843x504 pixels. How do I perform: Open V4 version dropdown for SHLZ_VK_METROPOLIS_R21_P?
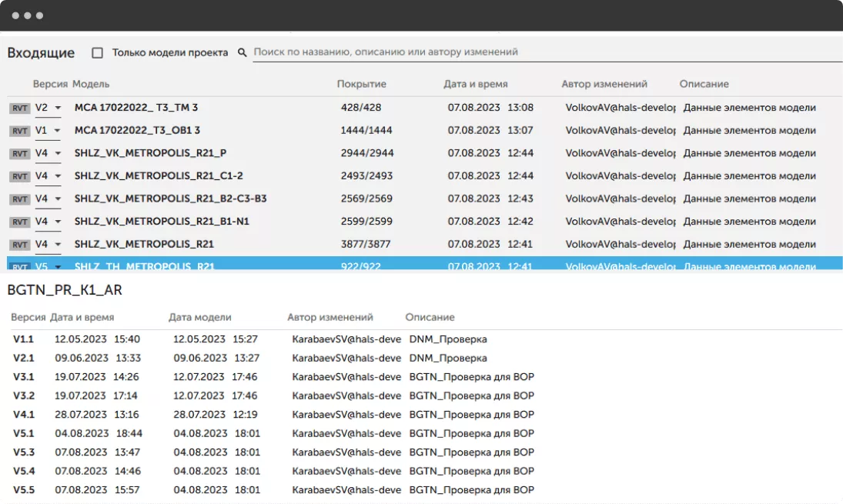(56, 154)
